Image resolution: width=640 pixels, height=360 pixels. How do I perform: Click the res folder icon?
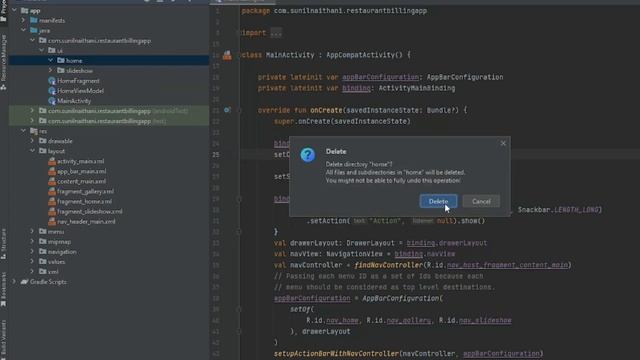(34, 131)
